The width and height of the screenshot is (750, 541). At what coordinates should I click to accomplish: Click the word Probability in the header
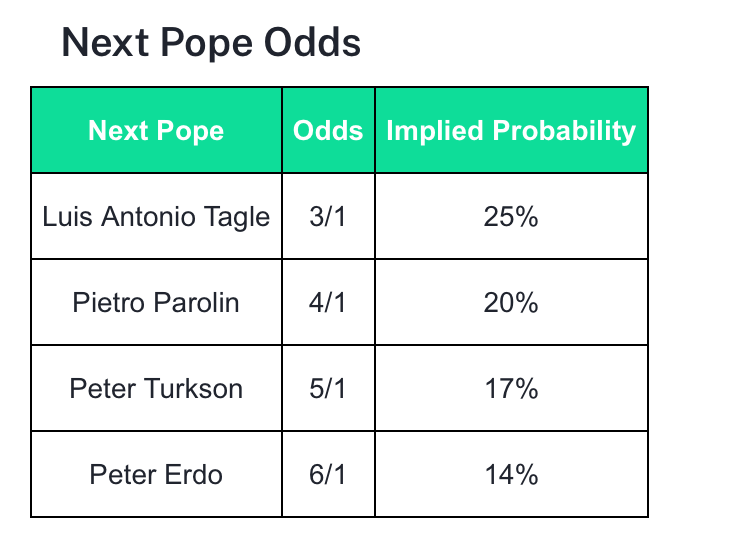click(564, 131)
